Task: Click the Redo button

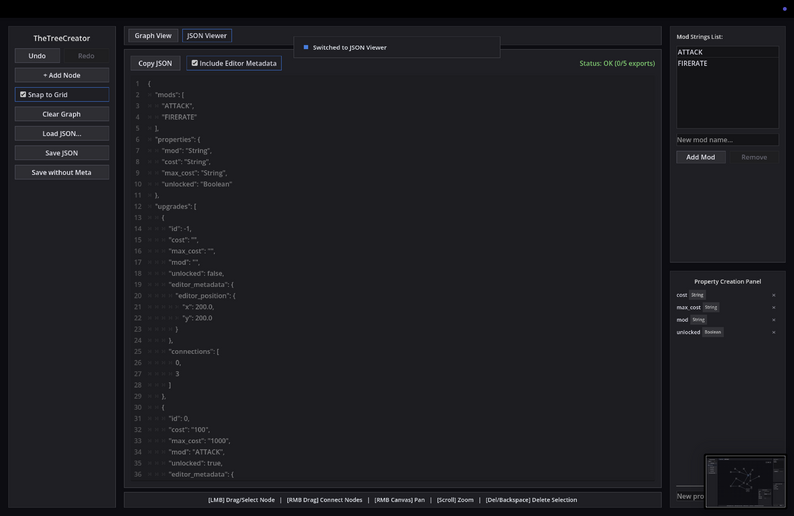Action: tap(86, 56)
